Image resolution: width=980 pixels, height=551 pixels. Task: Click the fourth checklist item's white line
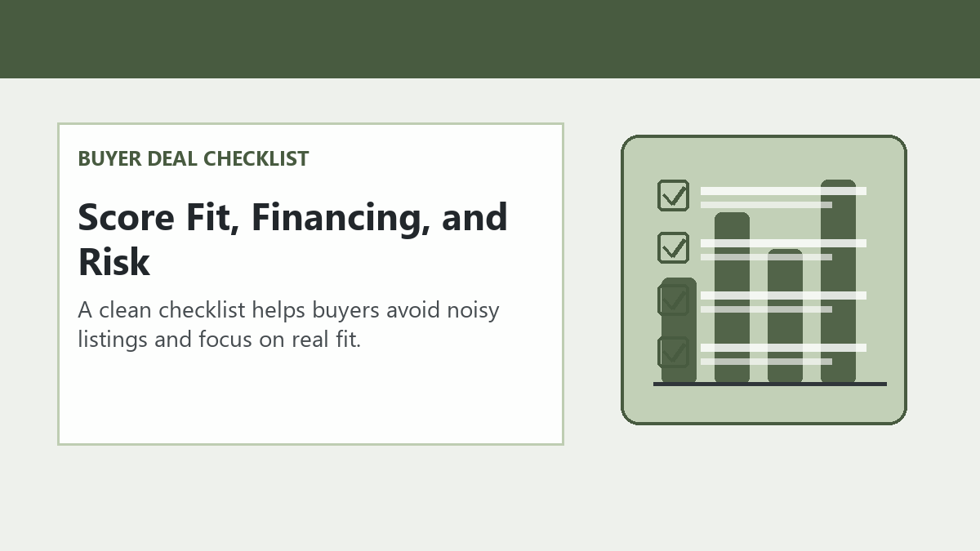(783, 348)
